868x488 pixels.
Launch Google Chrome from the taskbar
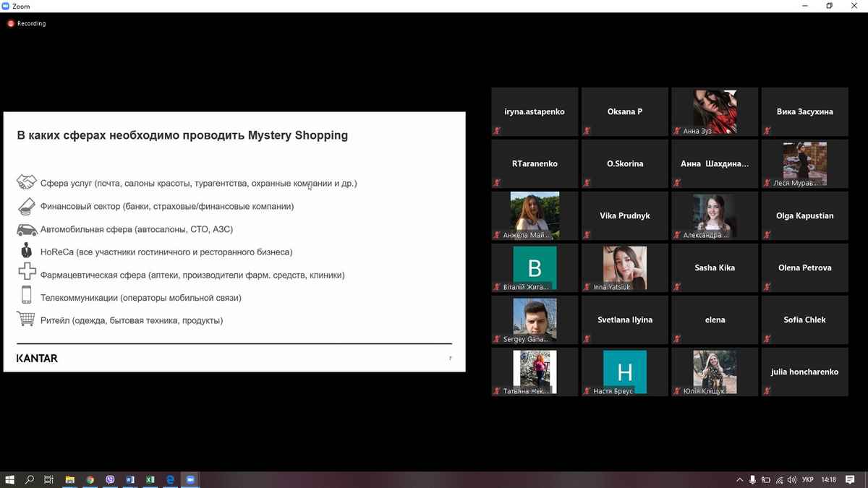click(x=90, y=479)
